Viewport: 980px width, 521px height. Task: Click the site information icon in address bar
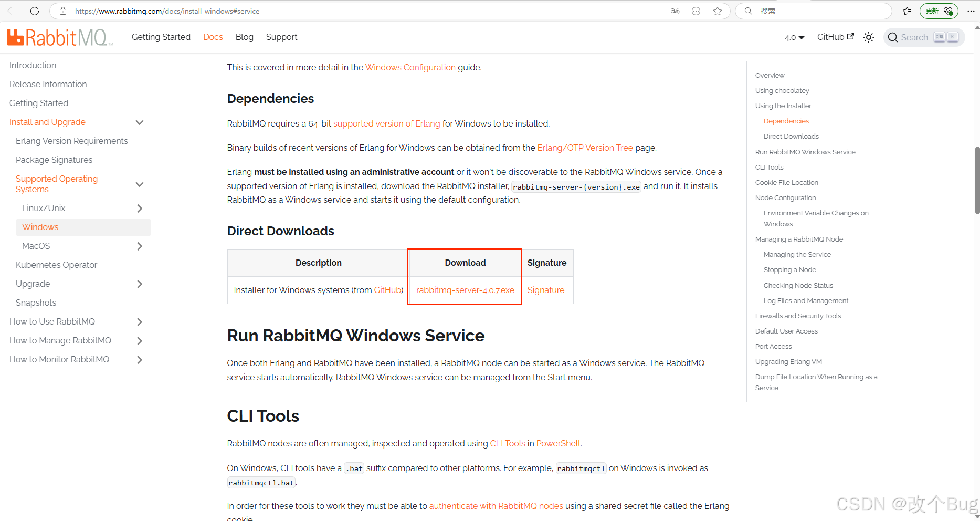[x=62, y=11]
